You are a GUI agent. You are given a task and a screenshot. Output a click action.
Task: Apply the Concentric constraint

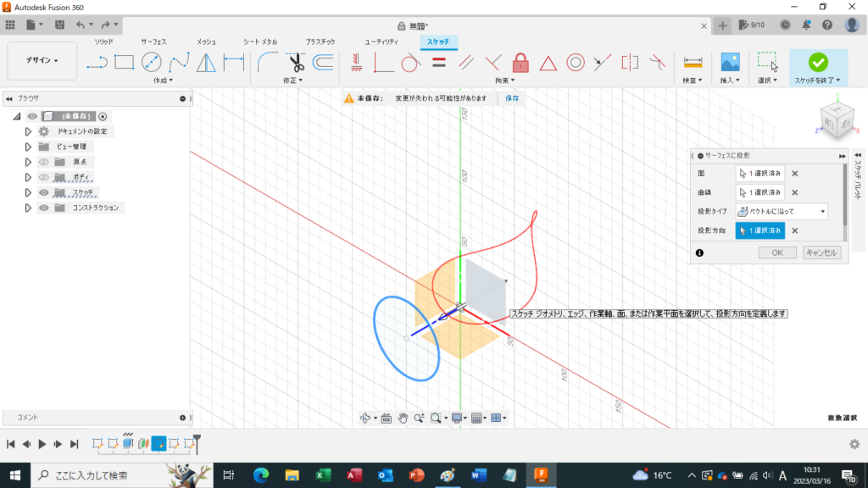576,63
